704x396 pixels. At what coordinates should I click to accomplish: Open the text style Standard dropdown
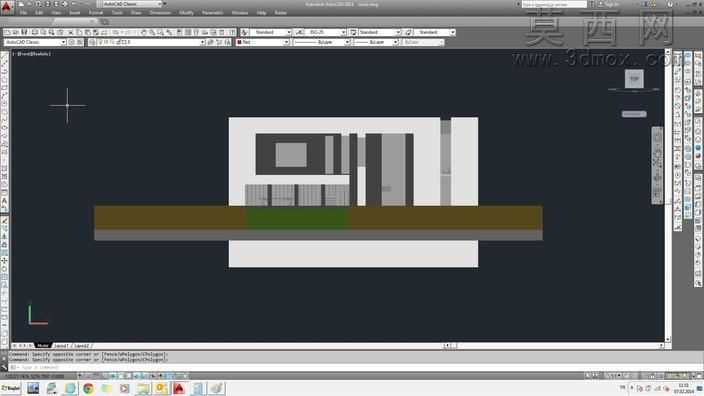270,32
